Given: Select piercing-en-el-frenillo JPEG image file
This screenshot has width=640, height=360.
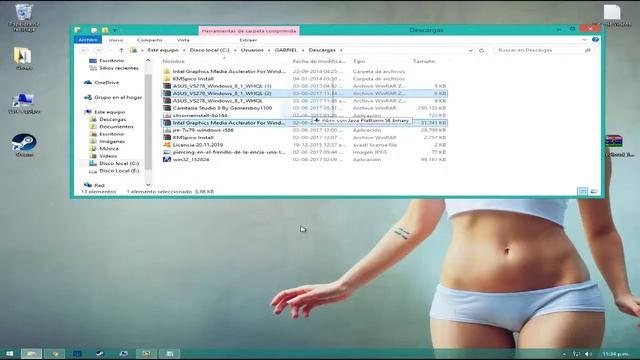Looking at the screenshot, I should coord(304,152).
